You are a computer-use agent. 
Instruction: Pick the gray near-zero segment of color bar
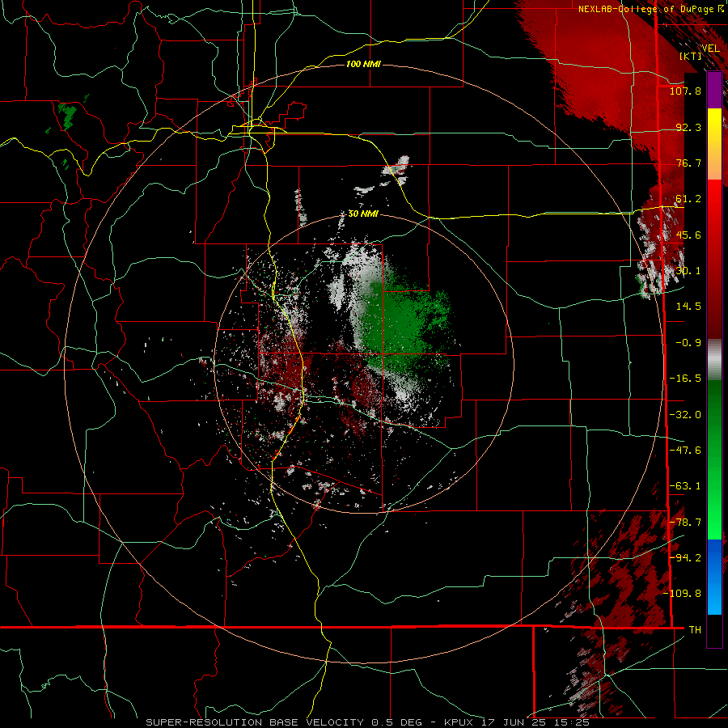click(714, 360)
